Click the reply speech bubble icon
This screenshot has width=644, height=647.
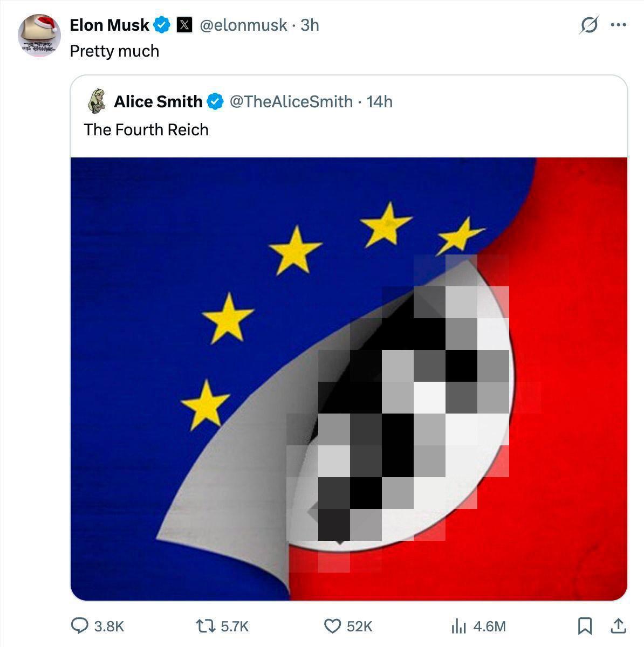click(x=80, y=625)
